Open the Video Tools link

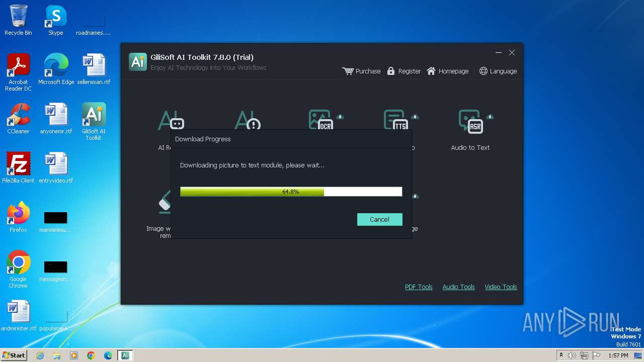[501, 287]
